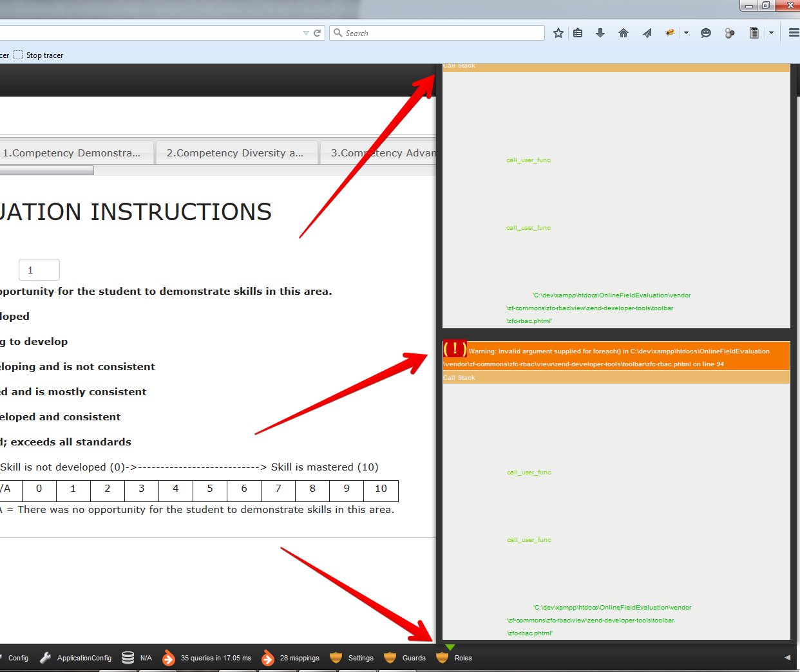This screenshot has width=800, height=672.
Task: Select rating cell 3 in table
Action: [x=141, y=490]
